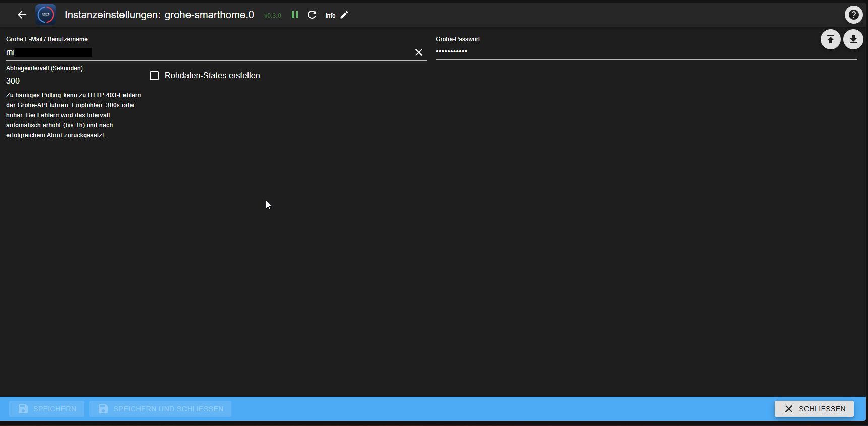Enable Rohdaten-States erstellen checkbox
The image size is (868, 426).
click(x=154, y=76)
